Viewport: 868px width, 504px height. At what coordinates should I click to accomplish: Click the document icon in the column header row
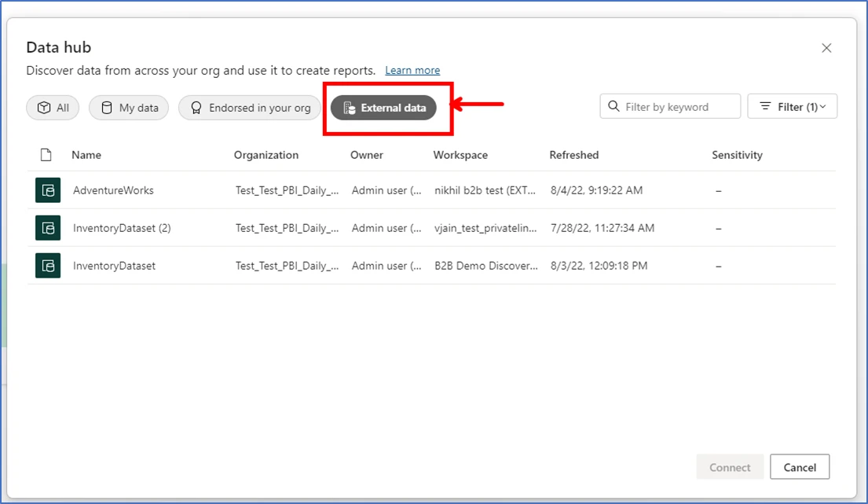click(46, 155)
